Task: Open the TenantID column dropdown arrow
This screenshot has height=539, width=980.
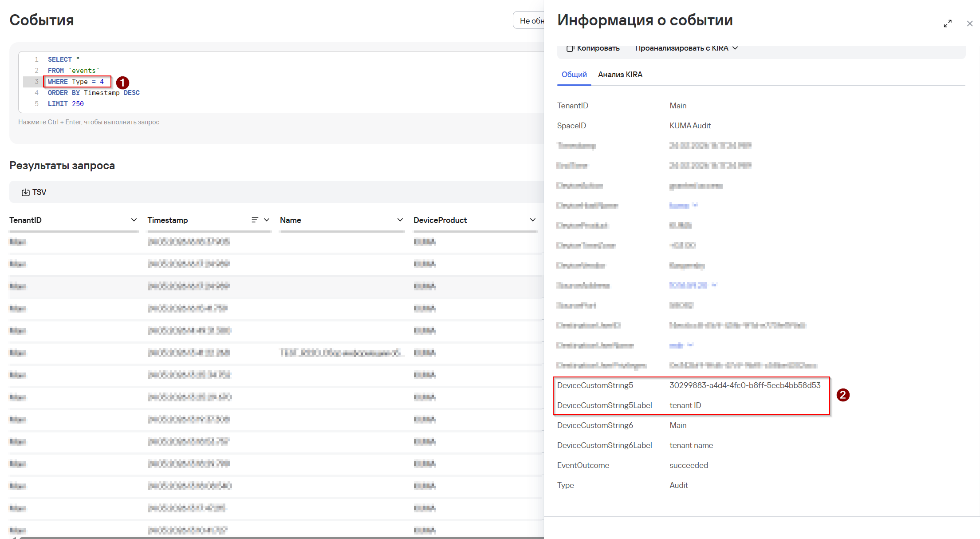Action: pyautogui.click(x=134, y=220)
